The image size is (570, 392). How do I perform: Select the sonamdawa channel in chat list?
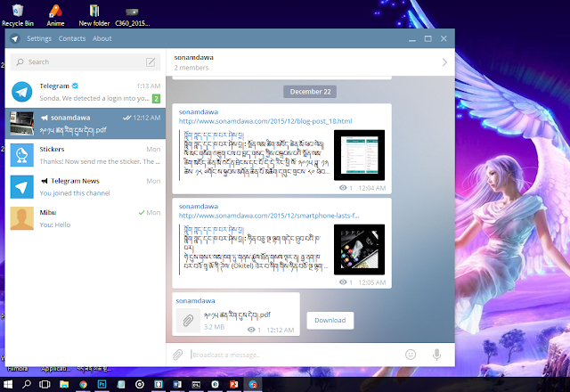pyautogui.click(x=85, y=124)
